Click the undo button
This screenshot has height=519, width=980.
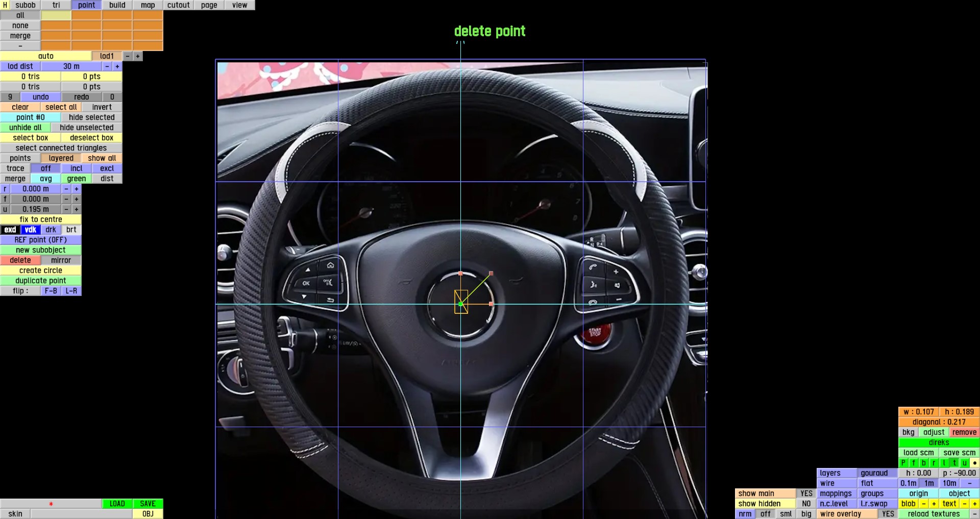(41, 97)
